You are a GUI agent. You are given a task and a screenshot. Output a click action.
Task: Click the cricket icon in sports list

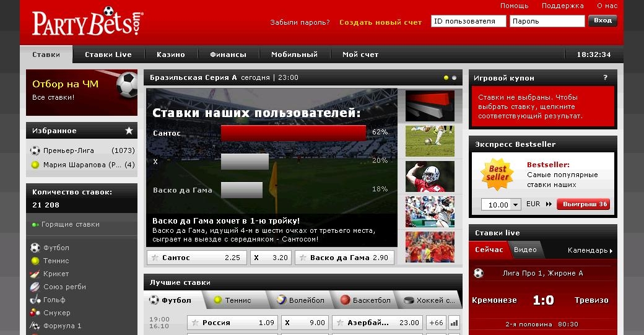click(x=35, y=274)
